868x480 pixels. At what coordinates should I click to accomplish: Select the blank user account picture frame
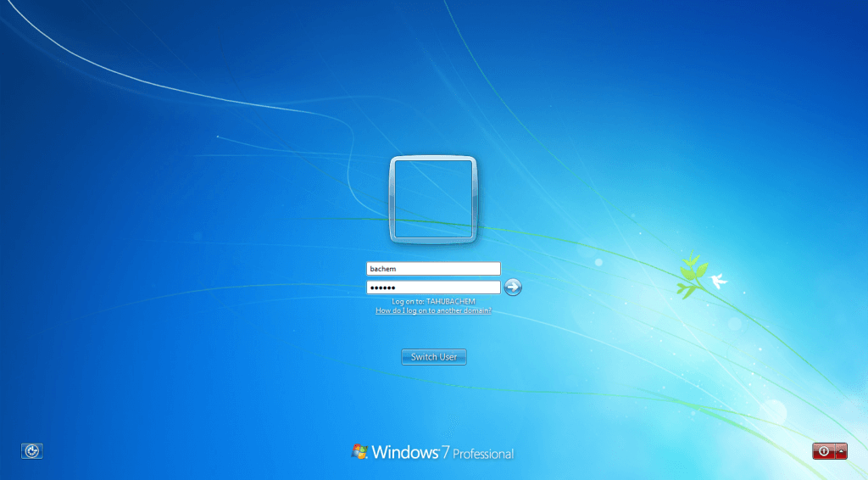(x=433, y=200)
